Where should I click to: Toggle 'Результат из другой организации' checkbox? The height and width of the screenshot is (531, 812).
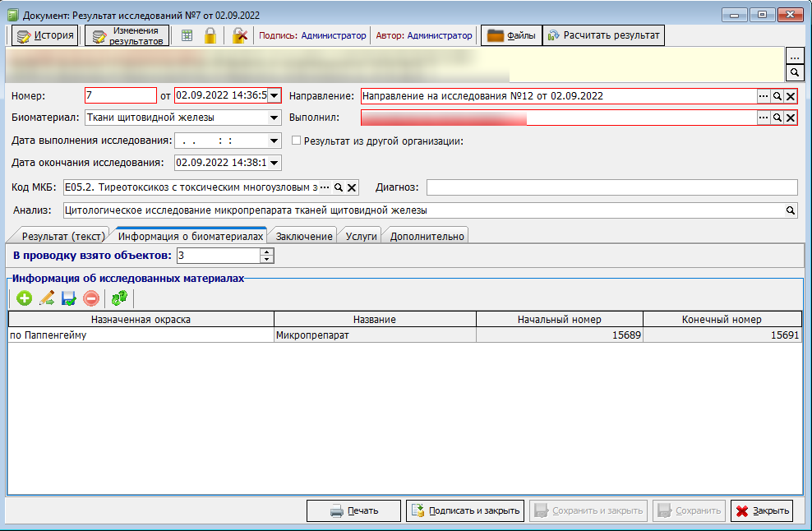[x=297, y=141]
